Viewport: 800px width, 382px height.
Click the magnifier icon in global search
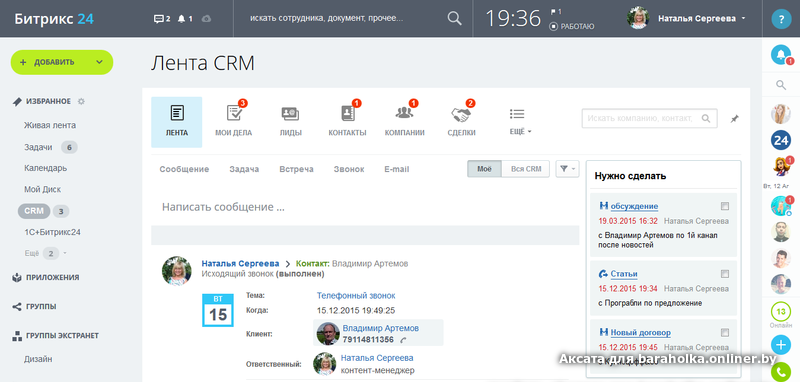(x=454, y=18)
